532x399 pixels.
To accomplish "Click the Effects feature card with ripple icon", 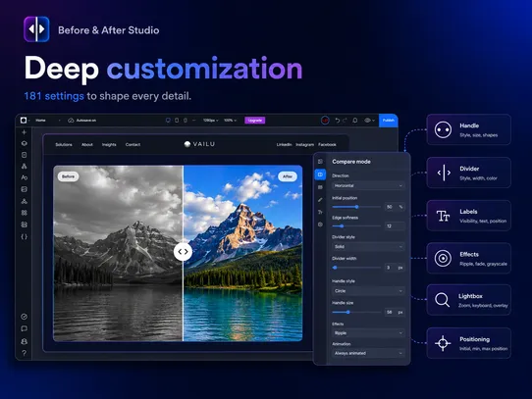I will [x=468, y=258].
